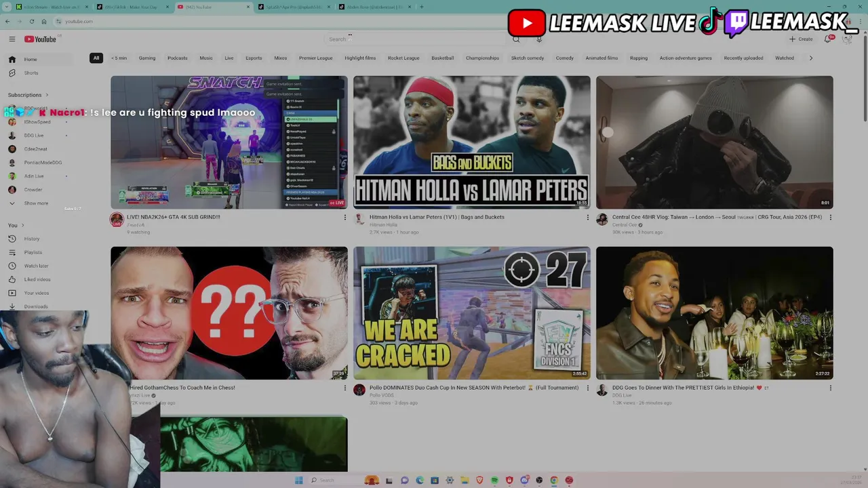The image size is (868, 488).
Task: Open options for DDG Goes To Dinner video
Action: pos(831,388)
